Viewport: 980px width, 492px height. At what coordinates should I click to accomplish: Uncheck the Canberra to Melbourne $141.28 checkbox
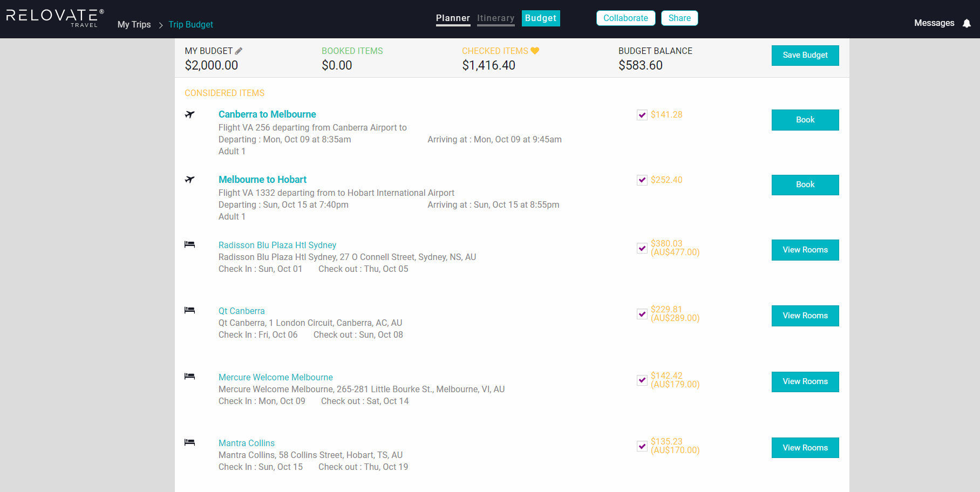point(642,115)
